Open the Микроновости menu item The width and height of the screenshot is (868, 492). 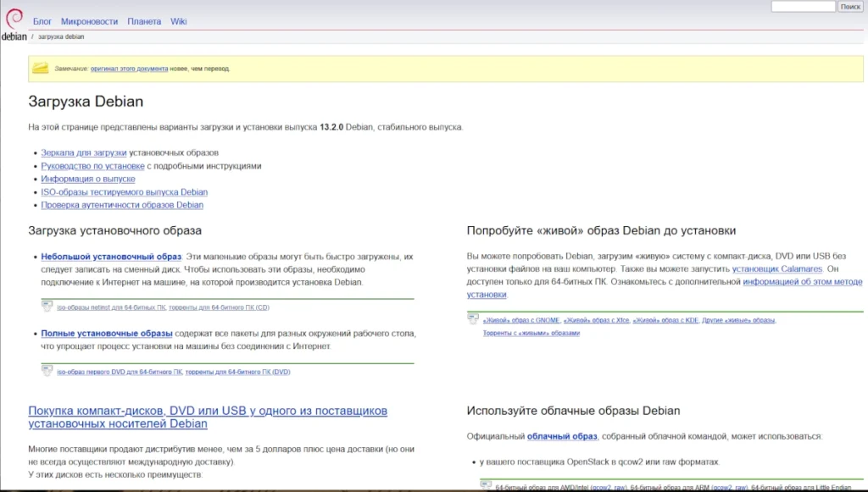pyautogui.click(x=89, y=21)
